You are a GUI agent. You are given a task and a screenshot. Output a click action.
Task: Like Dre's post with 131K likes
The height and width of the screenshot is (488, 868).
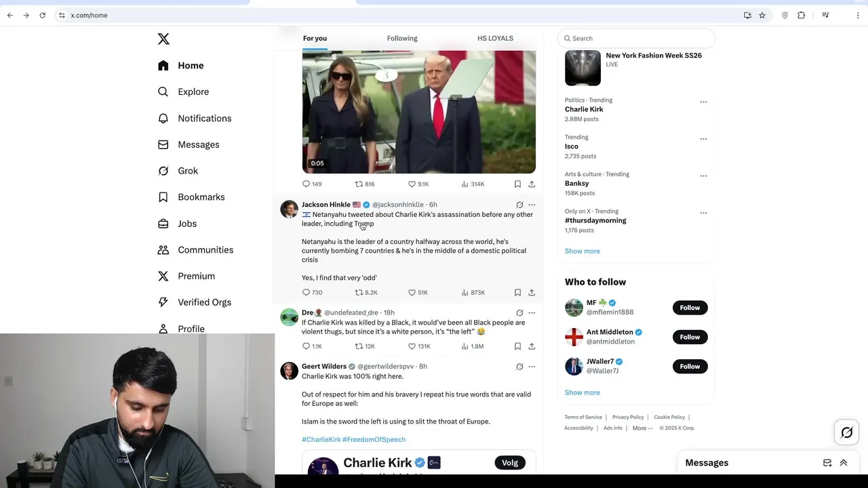tap(419, 346)
